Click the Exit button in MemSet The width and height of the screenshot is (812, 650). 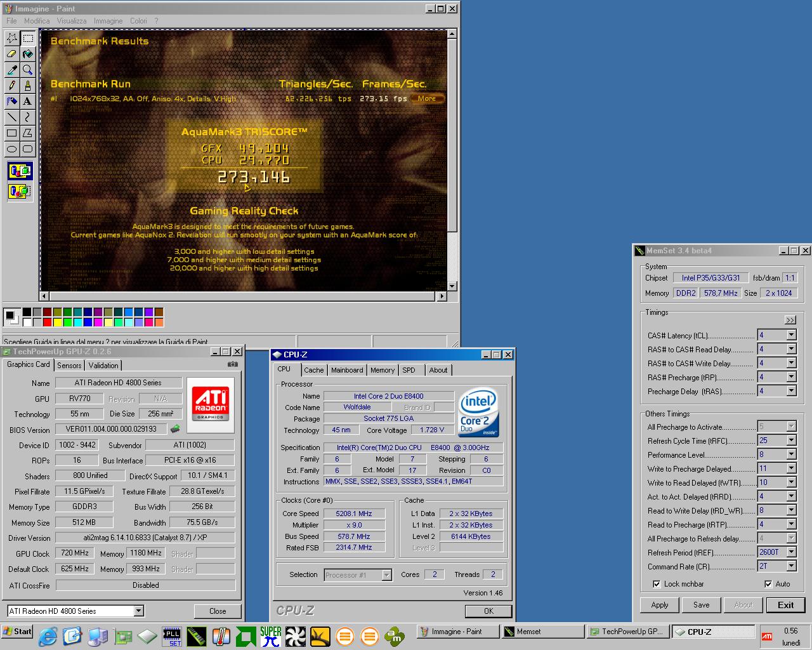point(785,605)
